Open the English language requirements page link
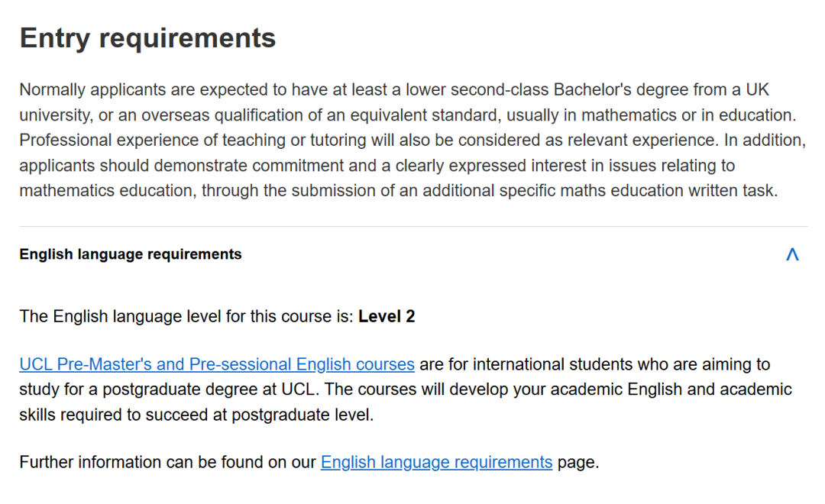Screen dimensions: 825x504 coord(436,462)
